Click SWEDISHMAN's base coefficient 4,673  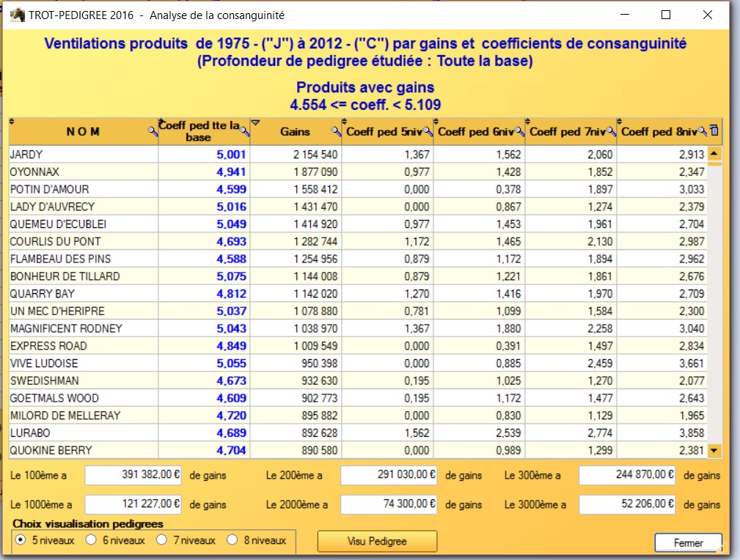coord(231,380)
